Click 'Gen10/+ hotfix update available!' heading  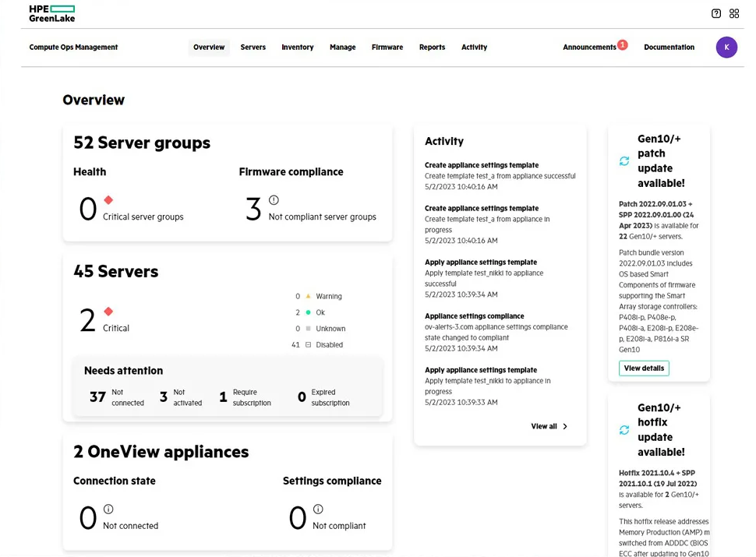[661, 430]
